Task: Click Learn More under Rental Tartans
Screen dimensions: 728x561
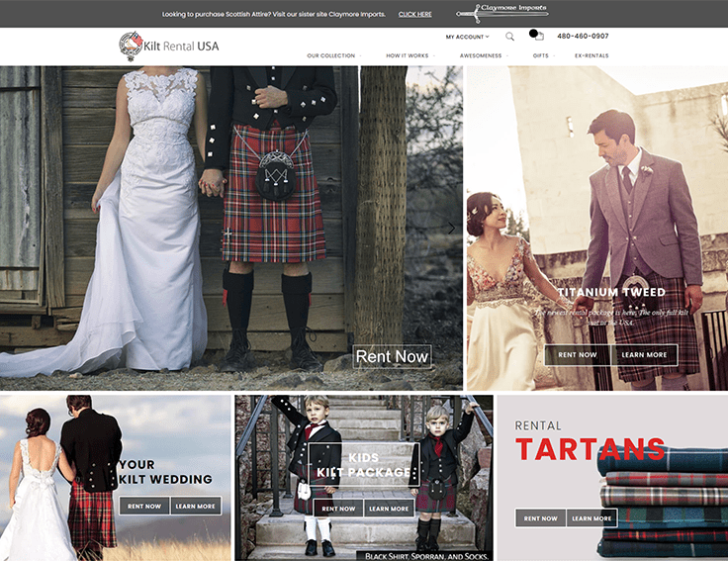Action: [x=591, y=518]
